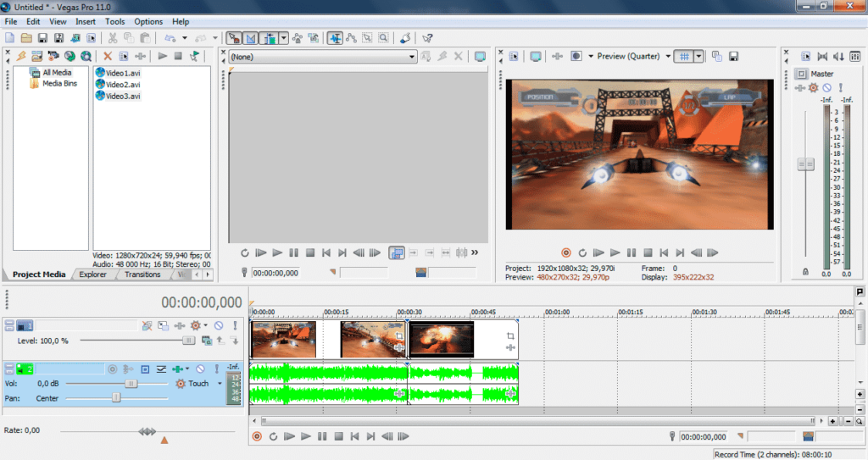This screenshot has height=460, width=868.
Task: Create a new project via toolbar
Action: pos(10,38)
